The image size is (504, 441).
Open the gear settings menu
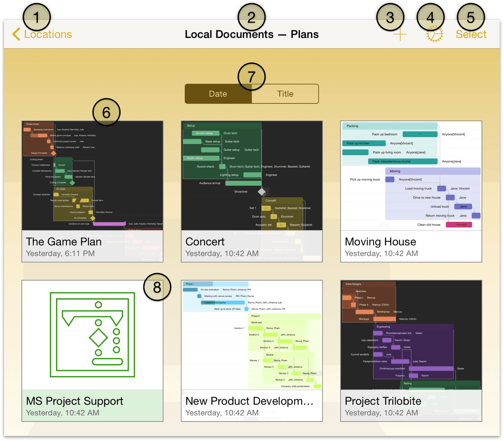pyautogui.click(x=435, y=34)
